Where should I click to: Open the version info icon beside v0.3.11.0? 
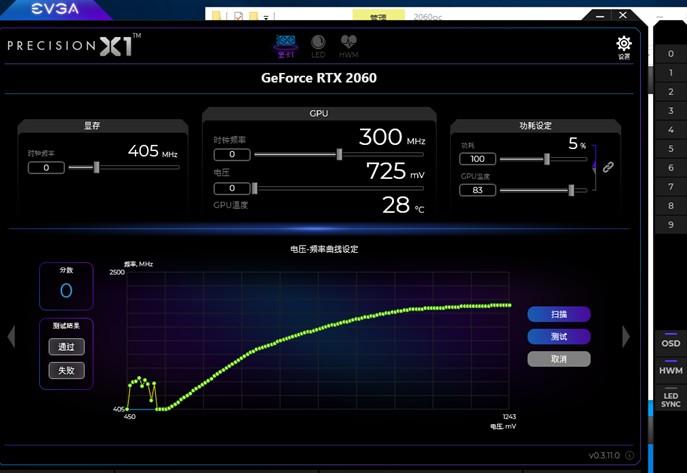point(630,455)
